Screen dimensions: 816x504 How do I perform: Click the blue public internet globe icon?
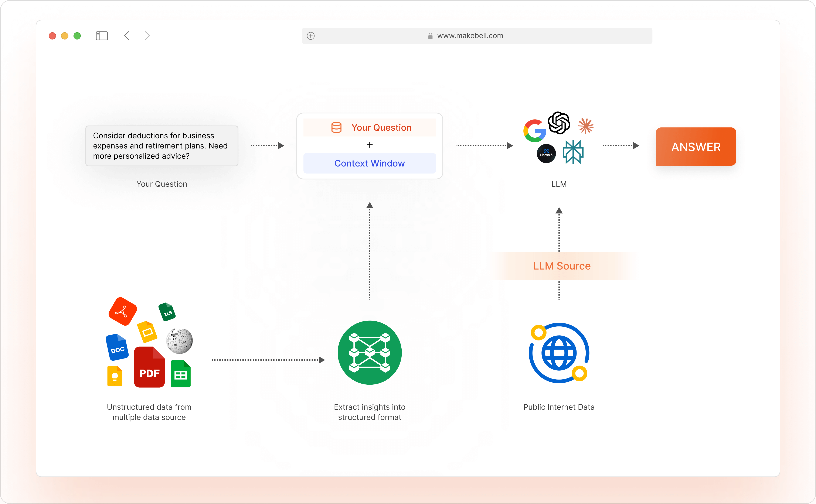[x=559, y=353]
